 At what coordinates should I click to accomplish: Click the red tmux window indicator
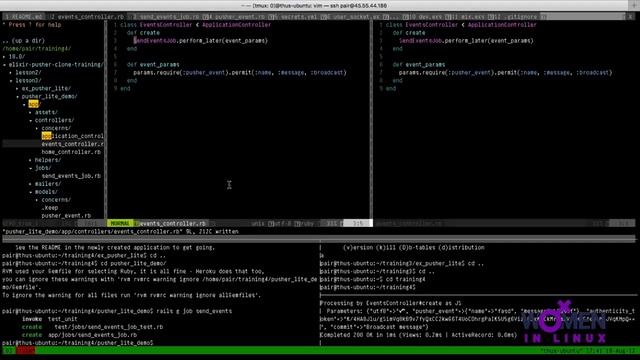coord(25,351)
